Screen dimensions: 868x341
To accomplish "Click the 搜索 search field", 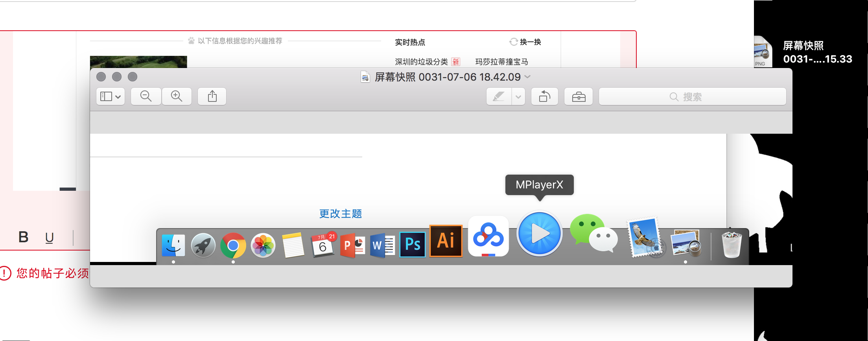I will pos(692,96).
